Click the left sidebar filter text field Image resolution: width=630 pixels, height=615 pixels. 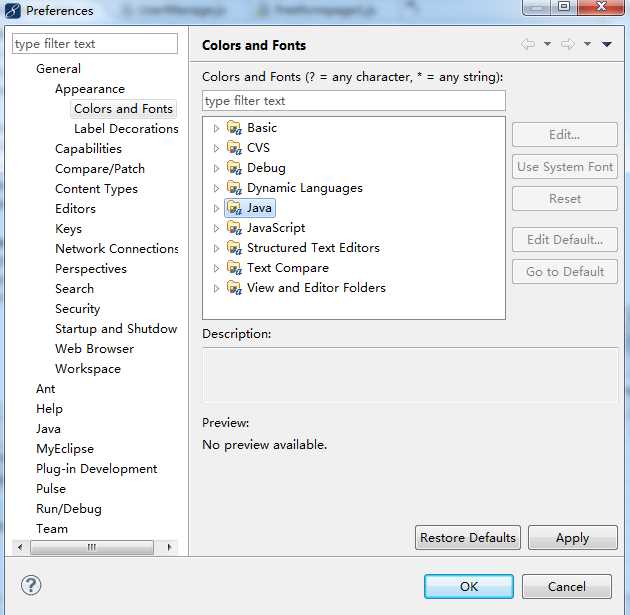(x=95, y=43)
